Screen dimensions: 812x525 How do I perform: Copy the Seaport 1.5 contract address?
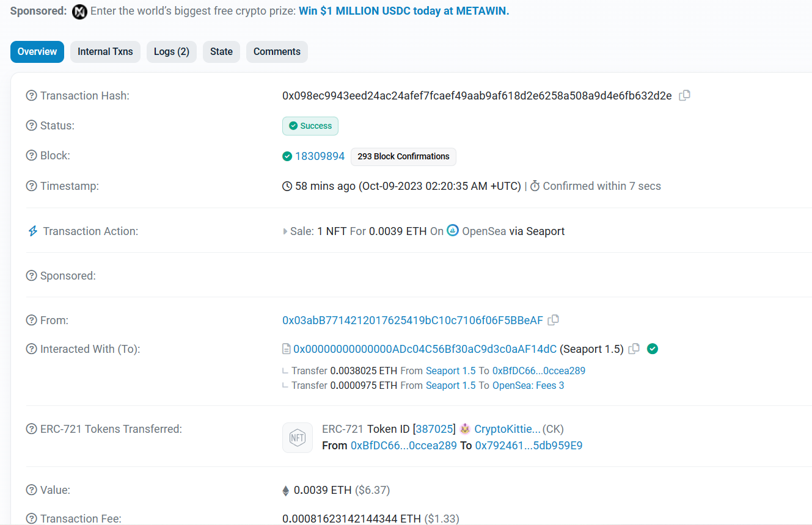pyautogui.click(x=634, y=349)
